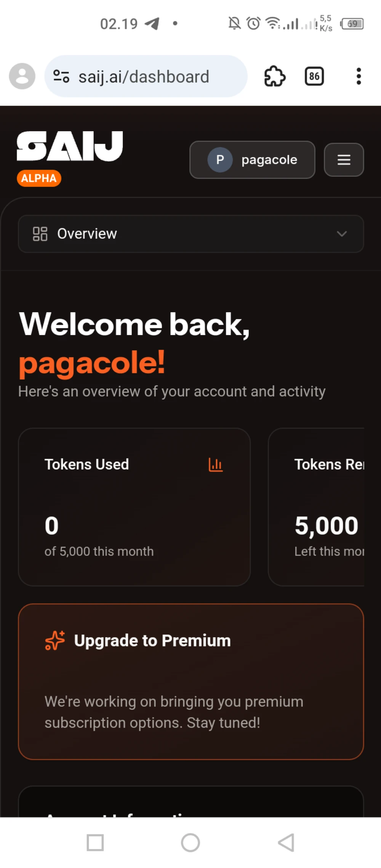Tap the browser profile avatar icon
Screen dimensions: 381x868
(x=22, y=76)
